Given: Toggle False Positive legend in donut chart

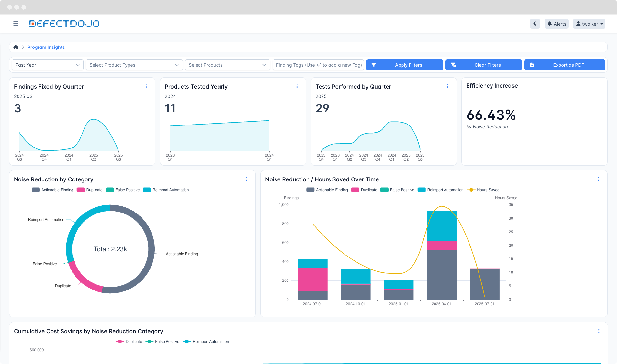Looking at the screenshot, I should click(x=123, y=190).
